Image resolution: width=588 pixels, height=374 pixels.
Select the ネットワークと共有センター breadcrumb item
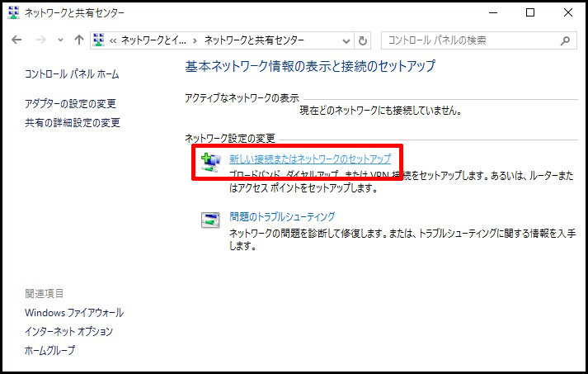pyautogui.click(x=254, y=40)
